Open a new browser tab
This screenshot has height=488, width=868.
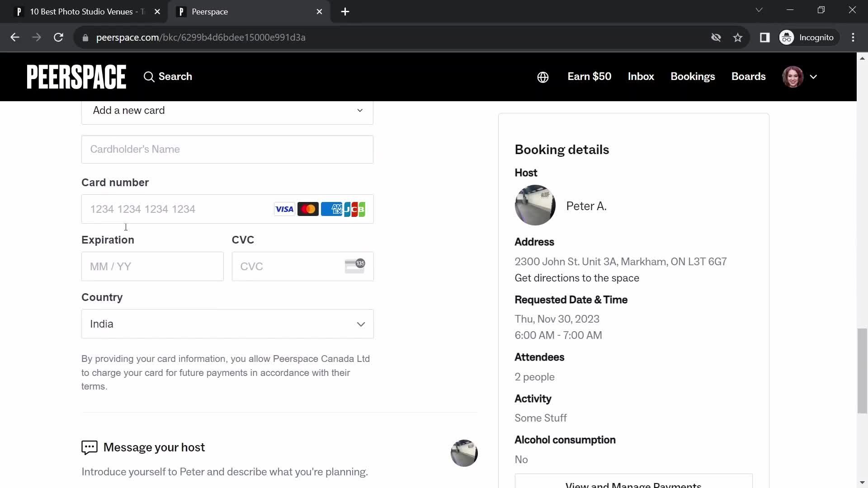[345, 12]
